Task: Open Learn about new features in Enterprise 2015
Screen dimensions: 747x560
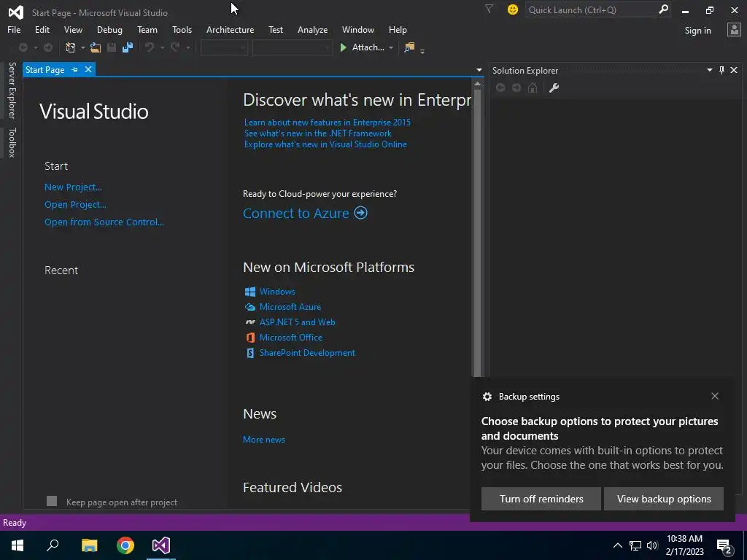Action: 328,122
